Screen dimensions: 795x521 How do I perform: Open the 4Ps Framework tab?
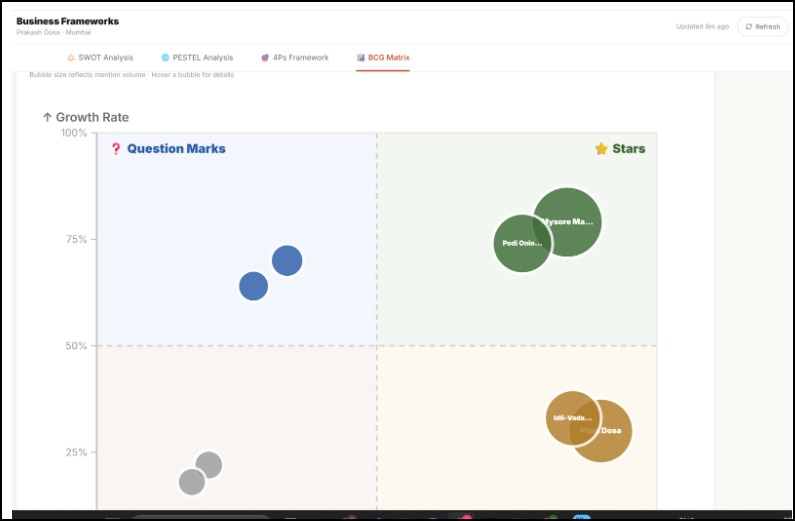pyautogui.click(x=295, y=58)
